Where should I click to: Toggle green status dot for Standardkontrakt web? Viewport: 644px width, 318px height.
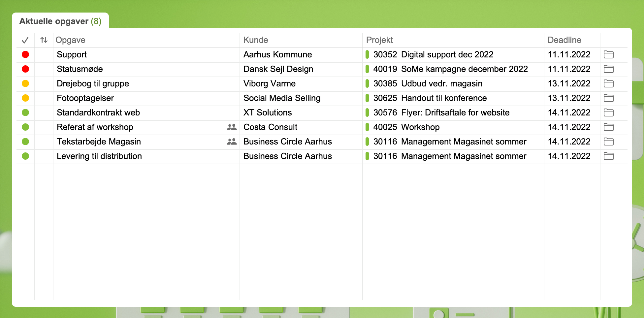[25, 113]
